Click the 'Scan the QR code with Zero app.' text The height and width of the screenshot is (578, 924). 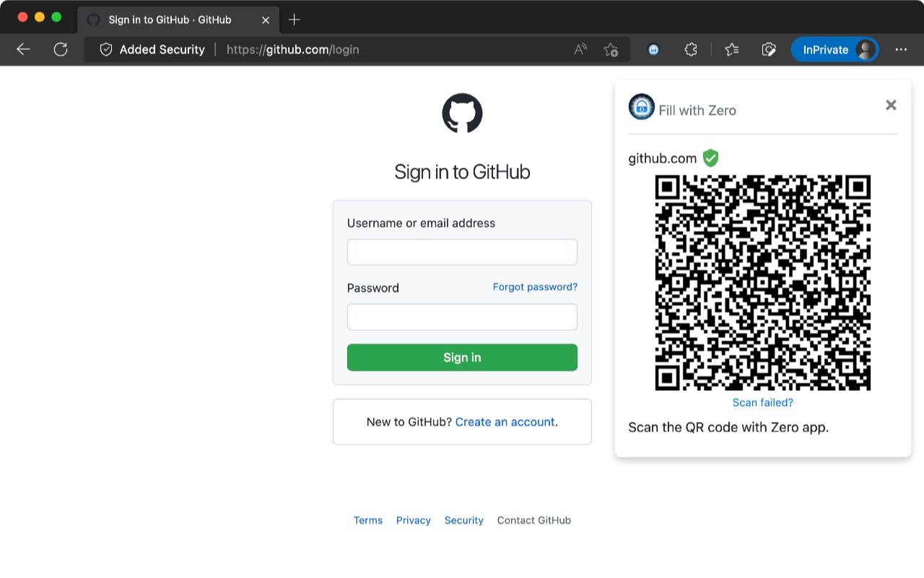click(x=728, y=427)
